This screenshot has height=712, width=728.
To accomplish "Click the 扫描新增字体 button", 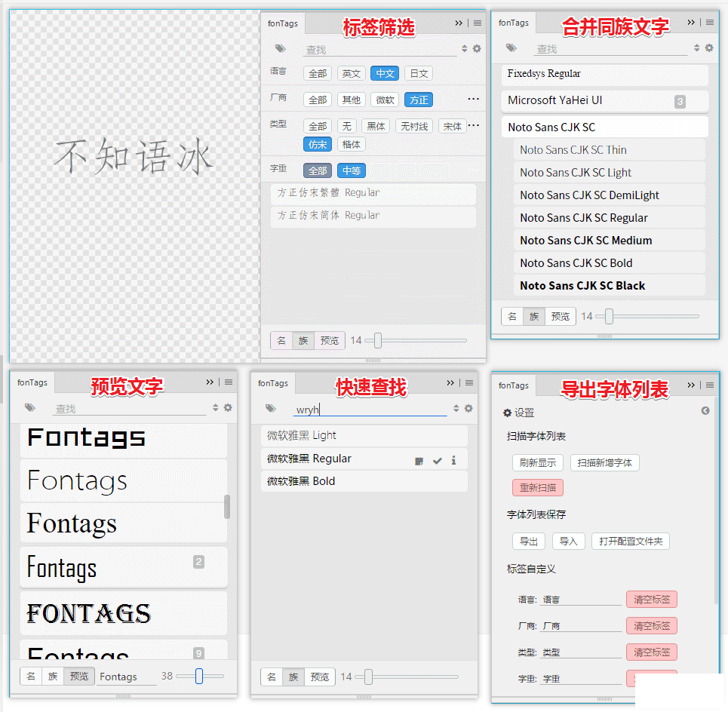I will 604,463.
